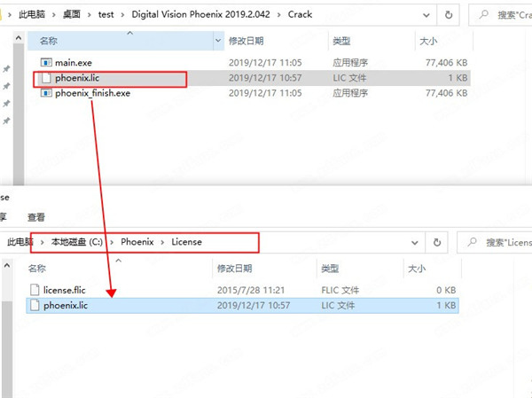This screenshot has width=532, height=398.
Task: Sort Crack folder by 修改日期 column
Action: (246, 41)
